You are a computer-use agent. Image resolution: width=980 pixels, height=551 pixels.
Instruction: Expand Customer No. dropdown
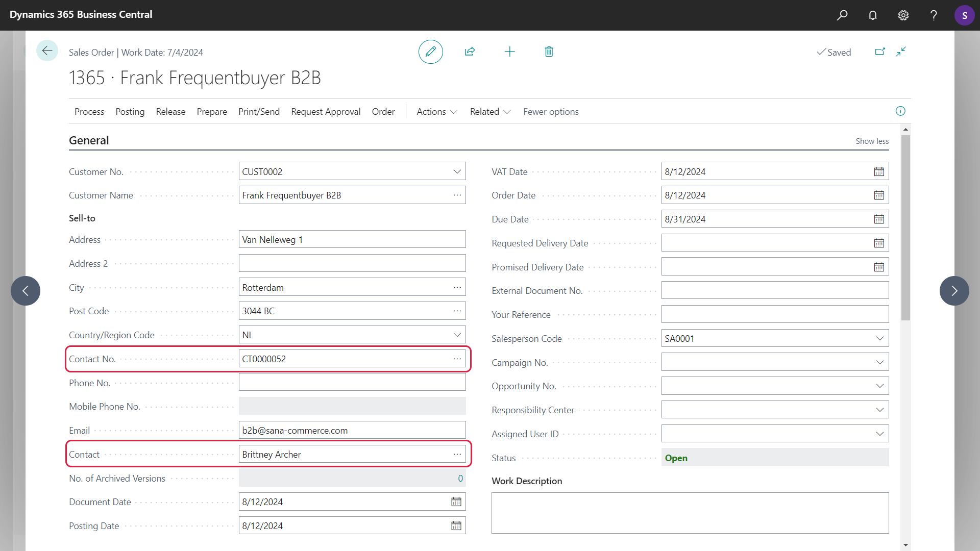(457, 172)
